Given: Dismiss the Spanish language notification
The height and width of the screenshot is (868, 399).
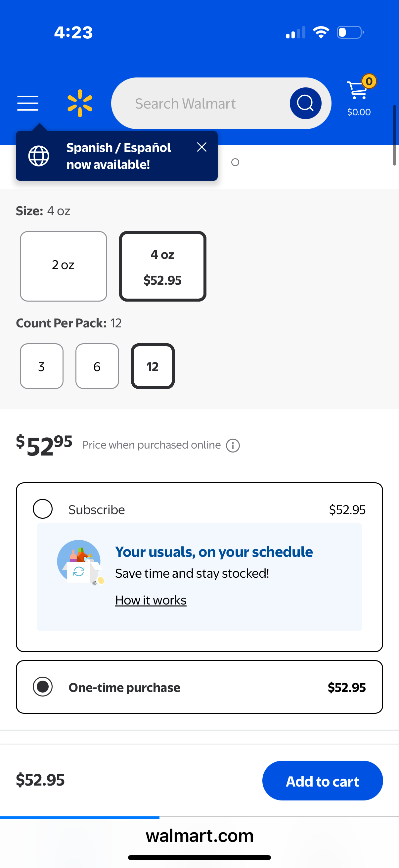Looking at the screenshot, I should (202, 147).
